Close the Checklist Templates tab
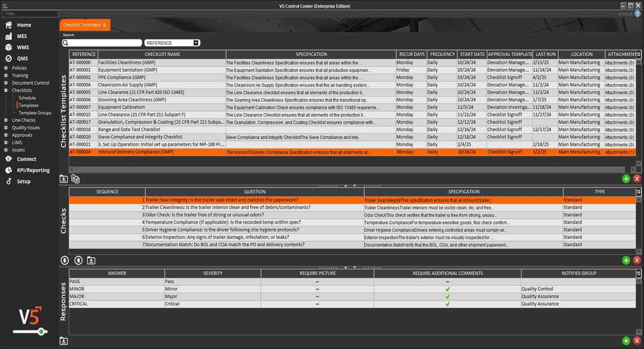Image resolution: width=644 pixels, height=349 pixels. coord(105,25)
